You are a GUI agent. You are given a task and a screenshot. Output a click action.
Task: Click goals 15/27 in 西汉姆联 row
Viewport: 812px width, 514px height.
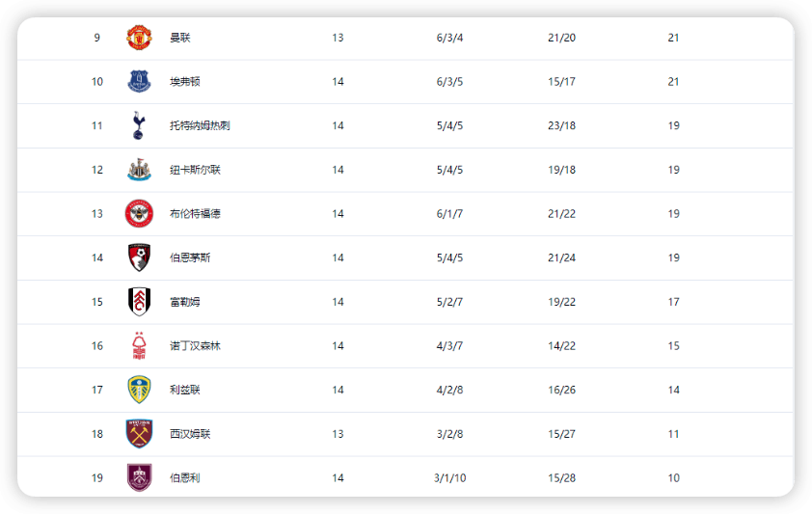(561, 433)
